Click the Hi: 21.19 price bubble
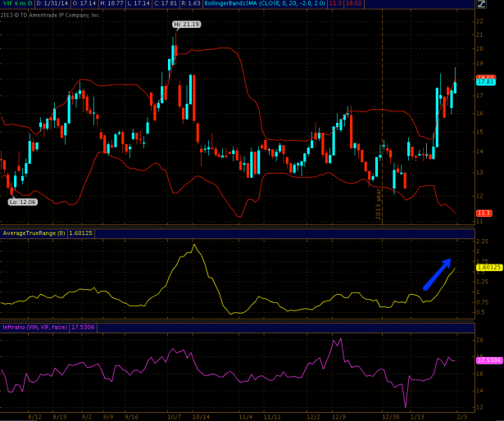The height and width of the screenshot is (421, 504). click(x=186, y=25)
